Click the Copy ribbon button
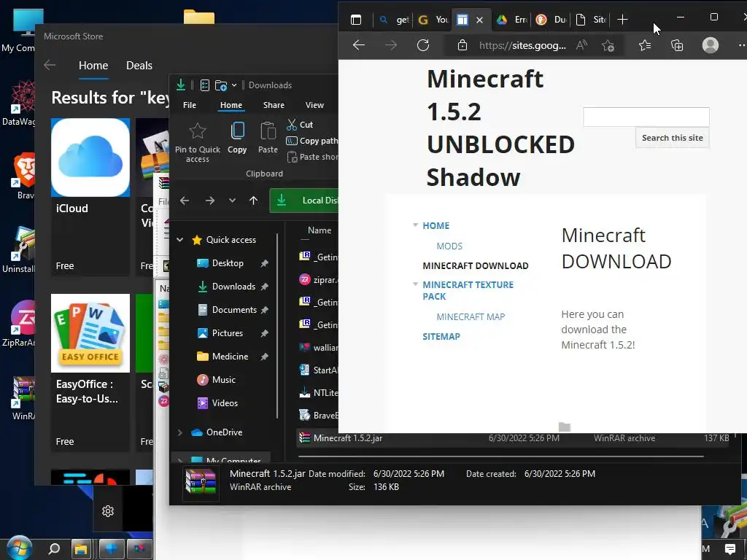 [237, 138]
